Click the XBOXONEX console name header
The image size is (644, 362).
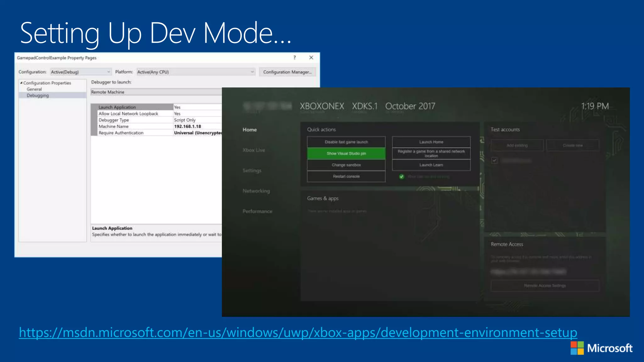322,106
